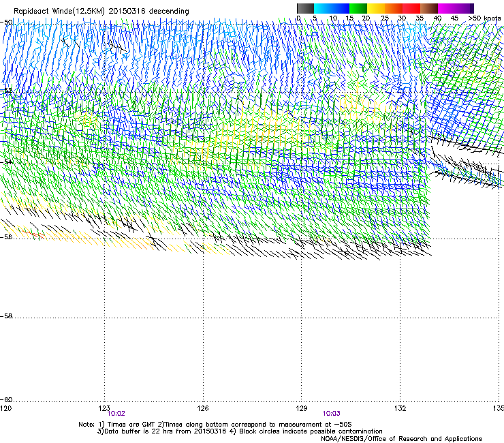Screen dimensions: 504x443
Task: Click the '126' longitude axis label
Action: click(x=203, y=408)
